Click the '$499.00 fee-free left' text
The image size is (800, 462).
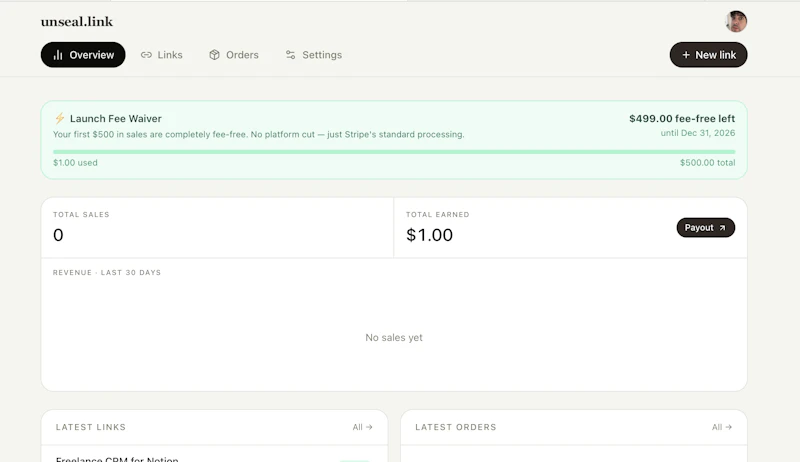tap(682, 118)
